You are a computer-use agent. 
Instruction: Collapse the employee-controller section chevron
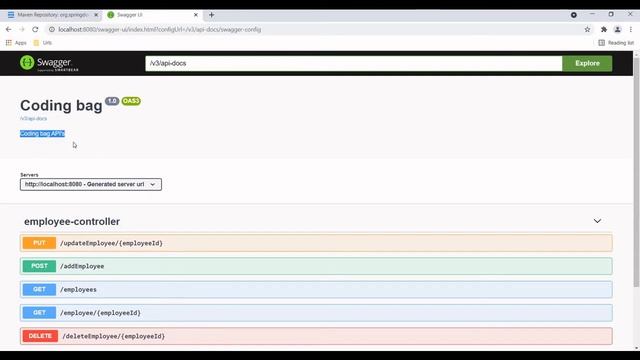[597, 221]
